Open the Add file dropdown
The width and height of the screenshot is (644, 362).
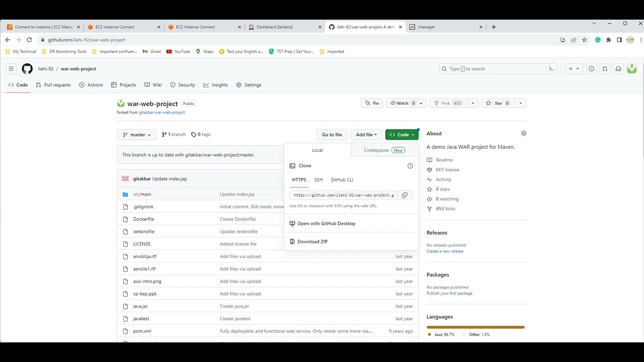366,135
